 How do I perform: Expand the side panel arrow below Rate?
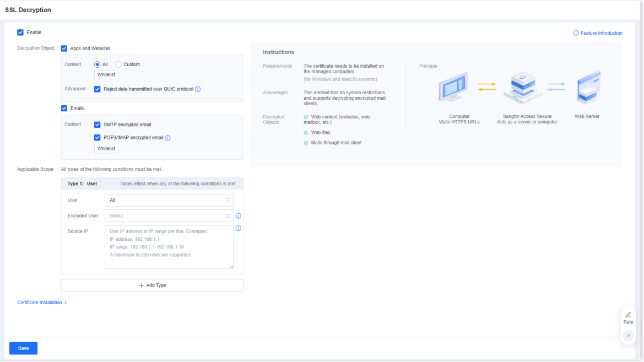[629, 336]
